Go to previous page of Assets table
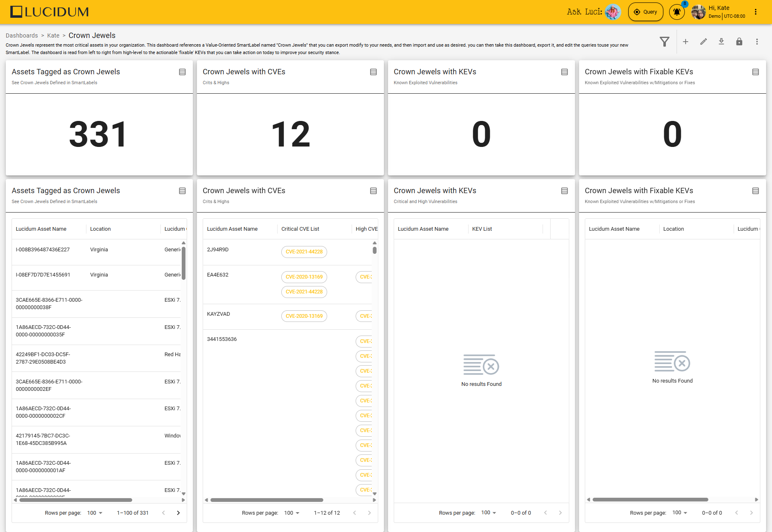 [x=164, y=513]
